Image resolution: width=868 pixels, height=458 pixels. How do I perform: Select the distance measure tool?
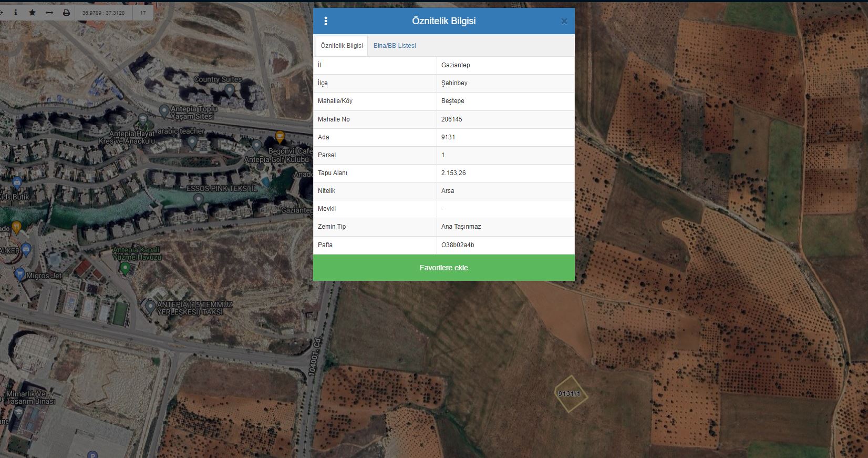coord(49,13)
